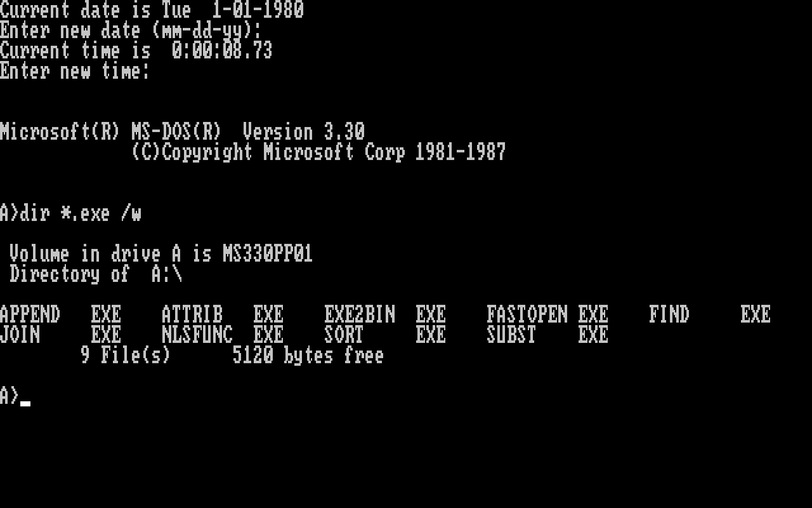
Task: Click the FIND filename
Action: coord(670,315)
